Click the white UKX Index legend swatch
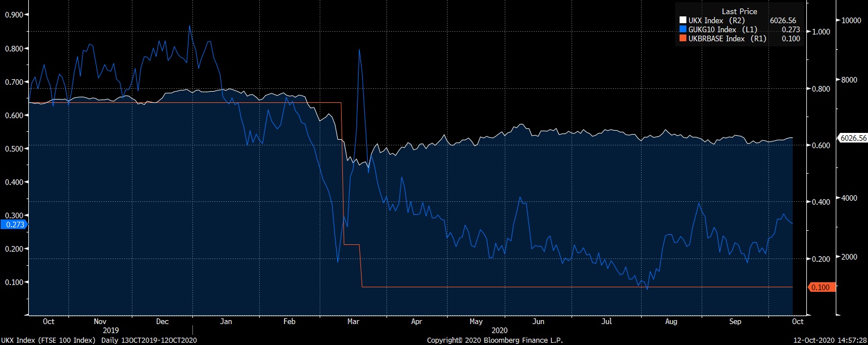 682,20
